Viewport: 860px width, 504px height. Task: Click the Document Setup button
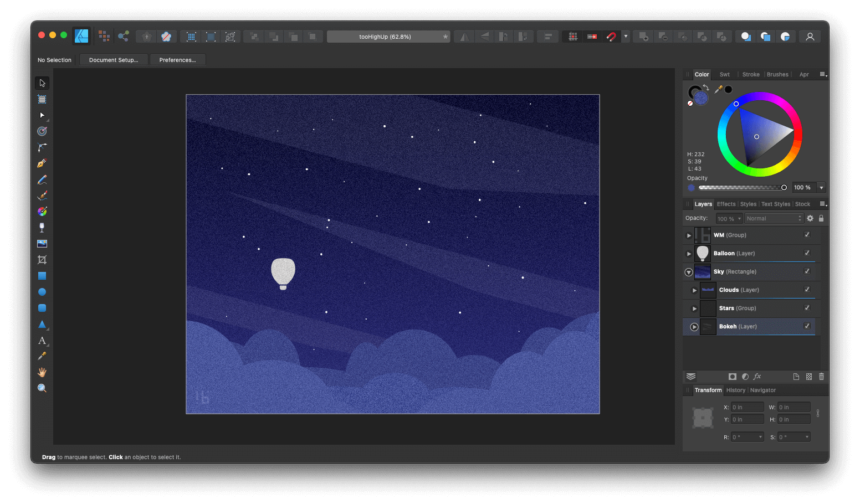coord(113,59)
